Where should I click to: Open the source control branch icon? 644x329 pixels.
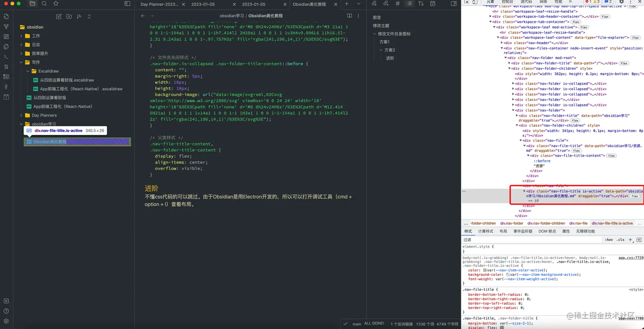click(421, 3)
